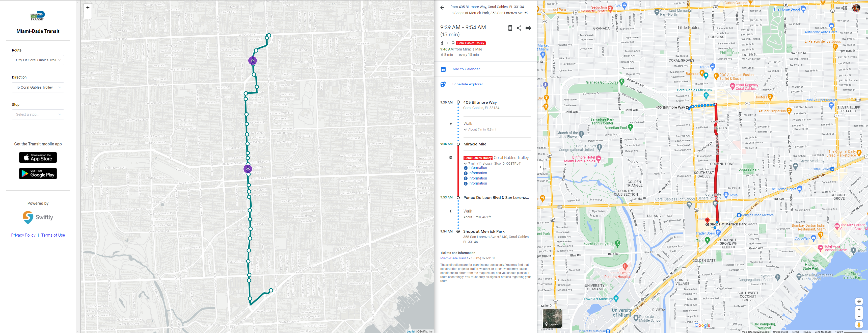Click Add to Calendar
The height and width of the screenshot is (333, 868).
(466, 69)
